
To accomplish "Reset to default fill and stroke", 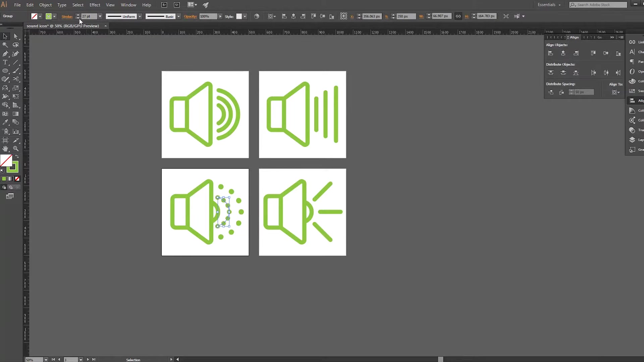I will click(2, 171).
